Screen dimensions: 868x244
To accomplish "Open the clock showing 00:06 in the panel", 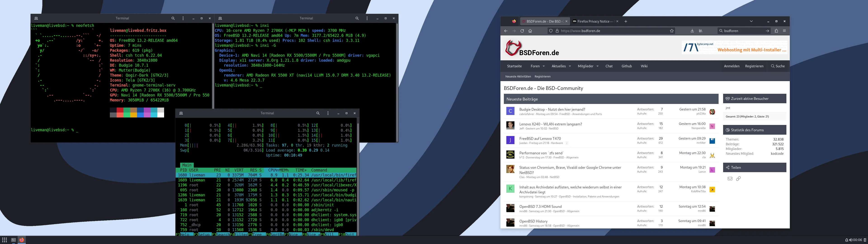I will 858,240.
